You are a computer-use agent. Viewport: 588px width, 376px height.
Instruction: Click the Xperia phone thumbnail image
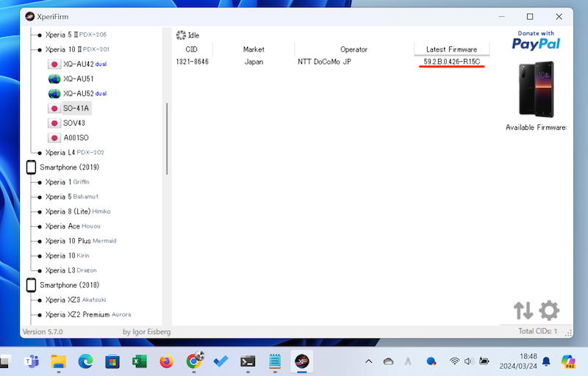tap(536, 89)
